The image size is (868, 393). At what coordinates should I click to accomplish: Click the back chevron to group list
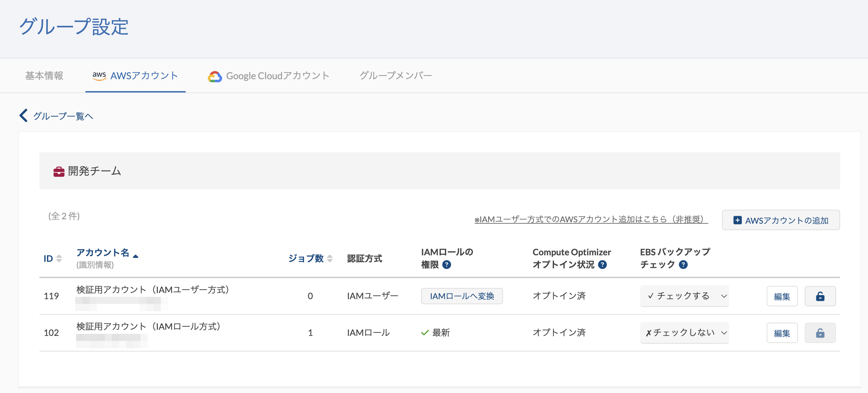[x=23, y=116]
